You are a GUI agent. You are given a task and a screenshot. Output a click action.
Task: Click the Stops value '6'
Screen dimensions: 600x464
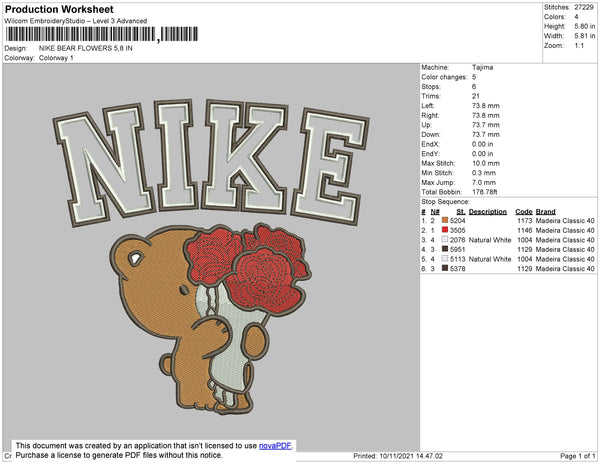(474, 86)
